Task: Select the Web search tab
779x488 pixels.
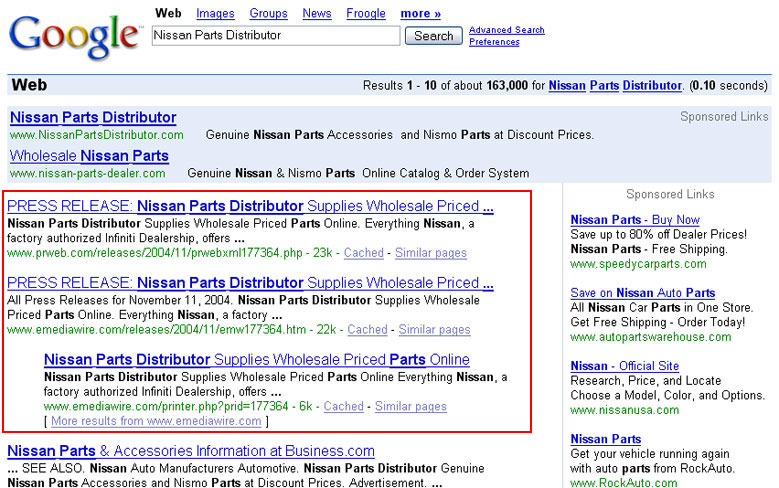Action: [168, 13]
